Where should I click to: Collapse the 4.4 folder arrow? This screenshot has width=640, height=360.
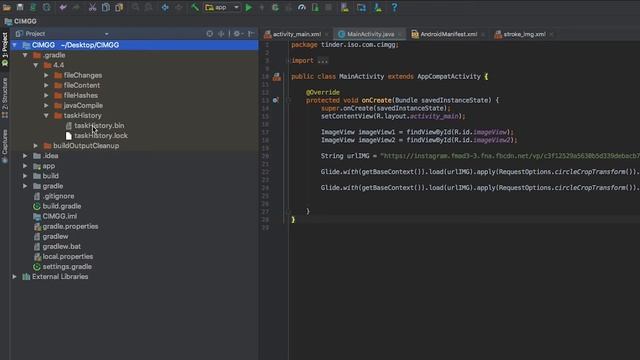click(36, 65)
